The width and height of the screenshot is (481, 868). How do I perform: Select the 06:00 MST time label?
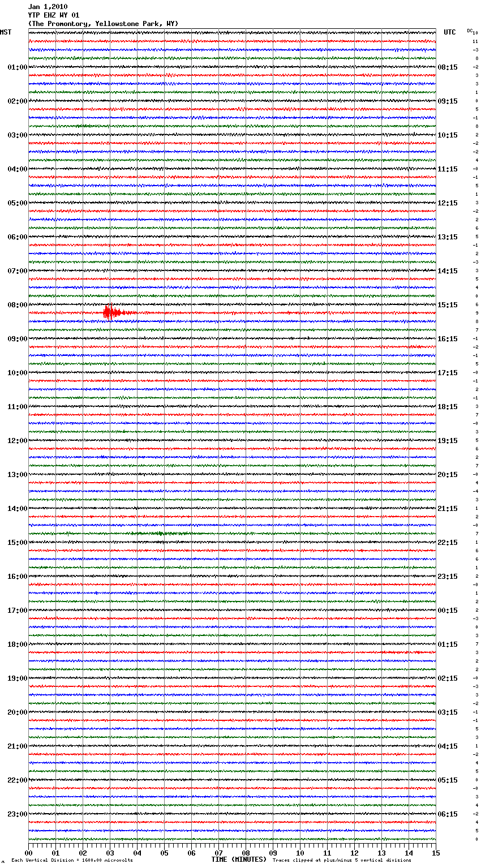click(x=18, y=237)
